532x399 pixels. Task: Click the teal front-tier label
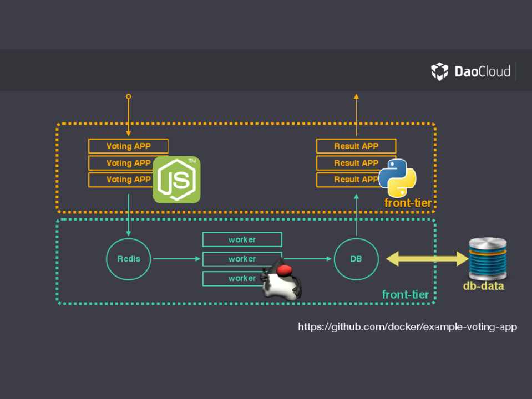pyautogui.click(x=406, y=295)
